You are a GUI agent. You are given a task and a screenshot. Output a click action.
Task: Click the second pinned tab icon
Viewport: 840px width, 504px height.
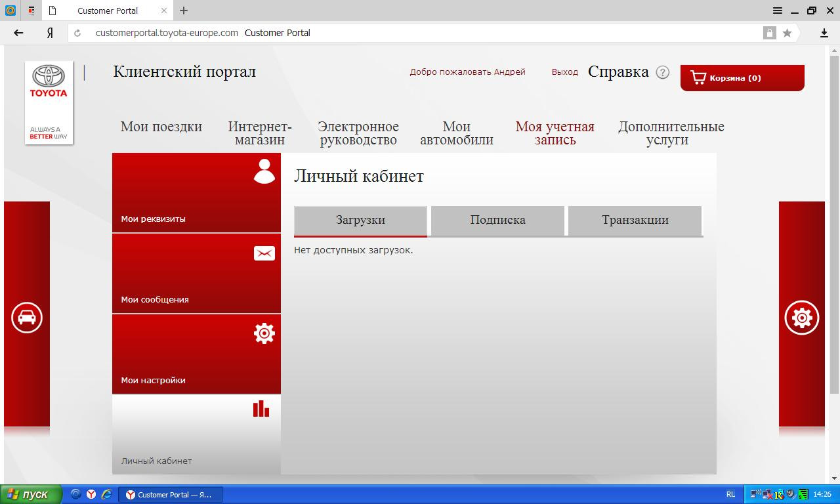(x=31, y=10)
